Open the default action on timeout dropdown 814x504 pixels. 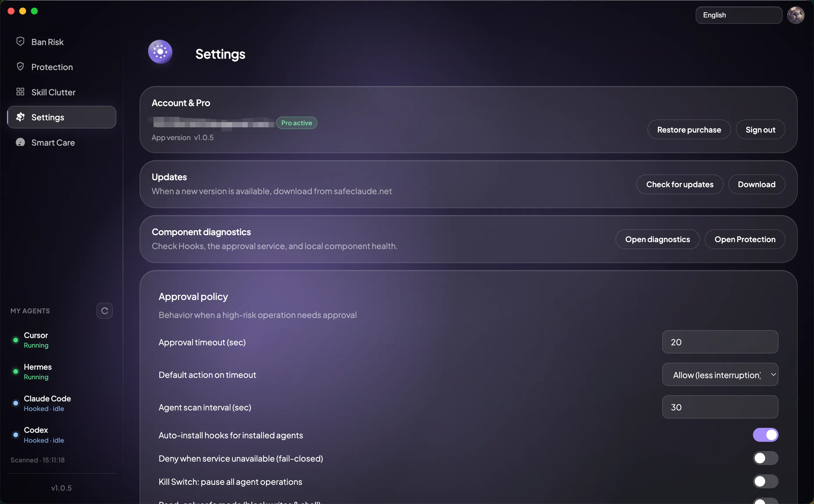tap(720, 375)
